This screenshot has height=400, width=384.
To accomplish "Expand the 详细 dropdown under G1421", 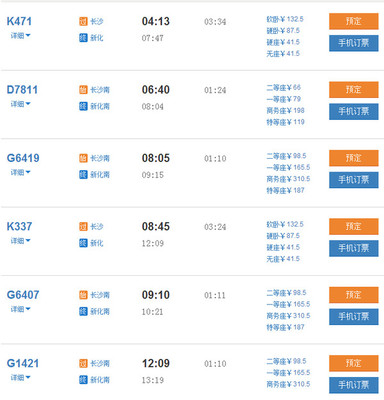I will (x=20, y=377).
